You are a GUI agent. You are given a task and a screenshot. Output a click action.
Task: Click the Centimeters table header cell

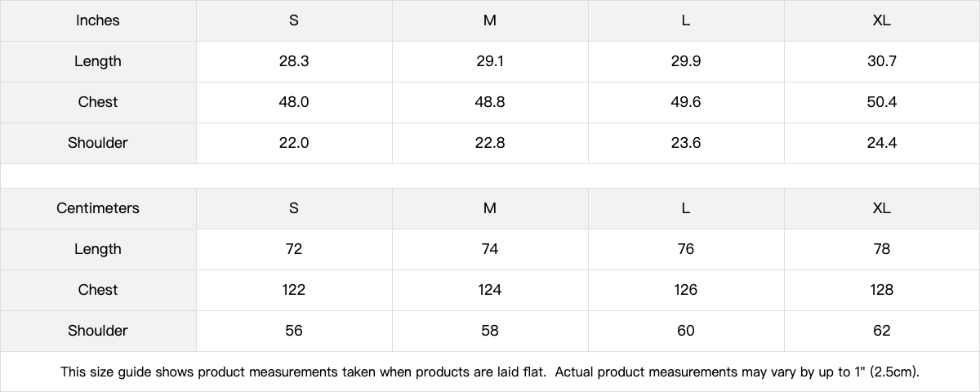pos(98,208)
